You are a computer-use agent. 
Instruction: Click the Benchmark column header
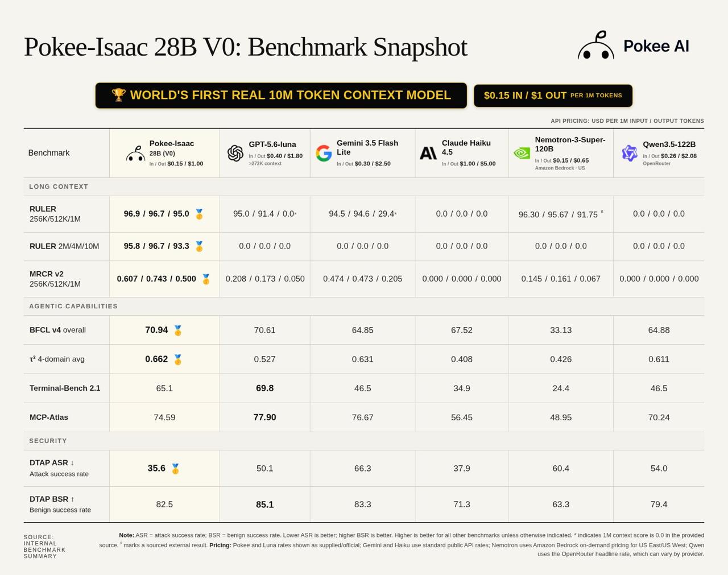click(x=49, y=153)
